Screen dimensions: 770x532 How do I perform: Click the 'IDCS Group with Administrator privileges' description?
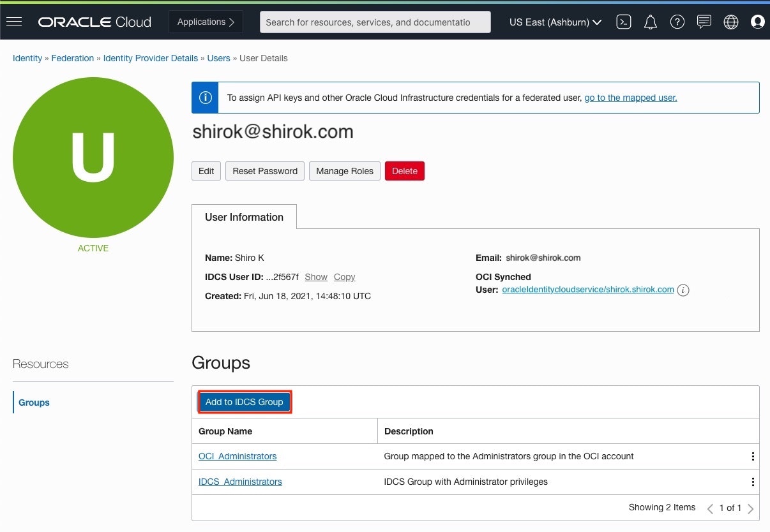point(466,482)
